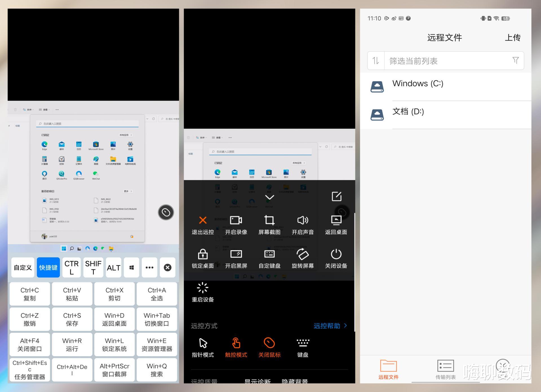
Task: Click the 退出远控 exit remote icon
Action: 203,220
